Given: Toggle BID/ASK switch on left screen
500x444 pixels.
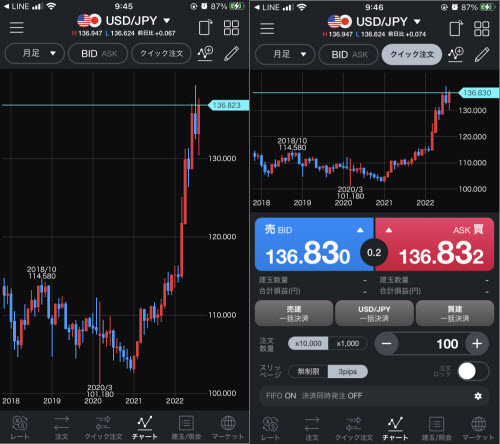Looking at the screenshot, I should pos(98,53).
